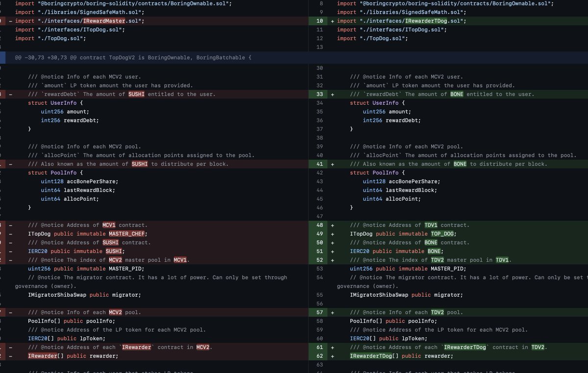Click line number 10 of the new file
Viewport: 588px width, 373px height.
(x=319, y=21)
